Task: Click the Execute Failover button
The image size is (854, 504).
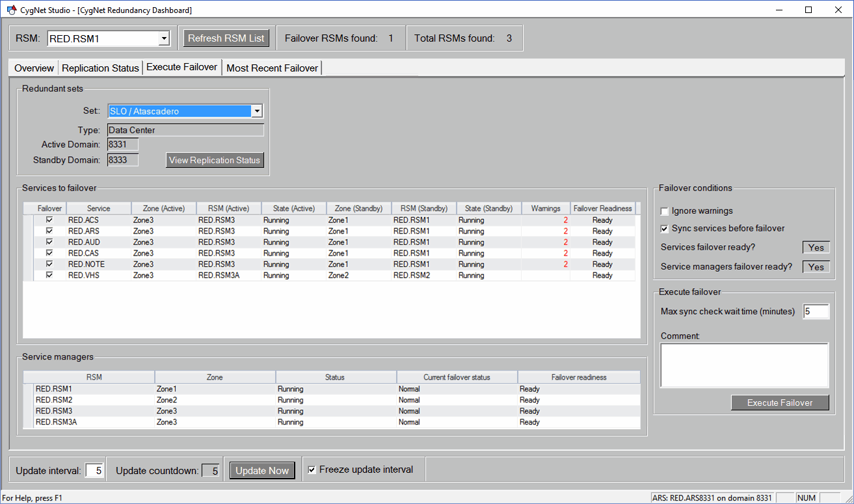Action: pos(780,403)
